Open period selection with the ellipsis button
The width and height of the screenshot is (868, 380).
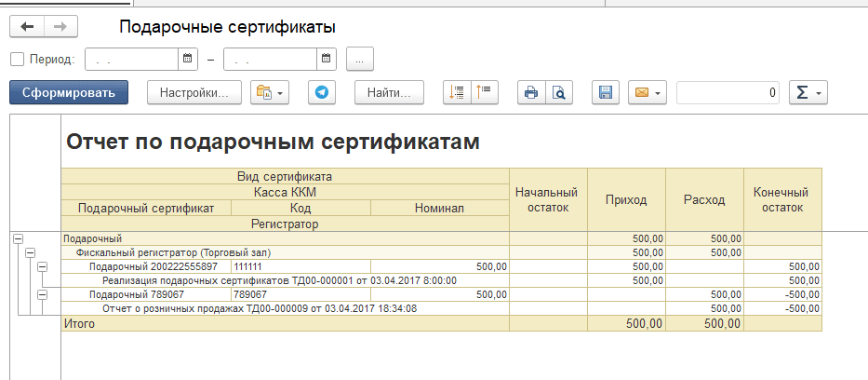360,60
